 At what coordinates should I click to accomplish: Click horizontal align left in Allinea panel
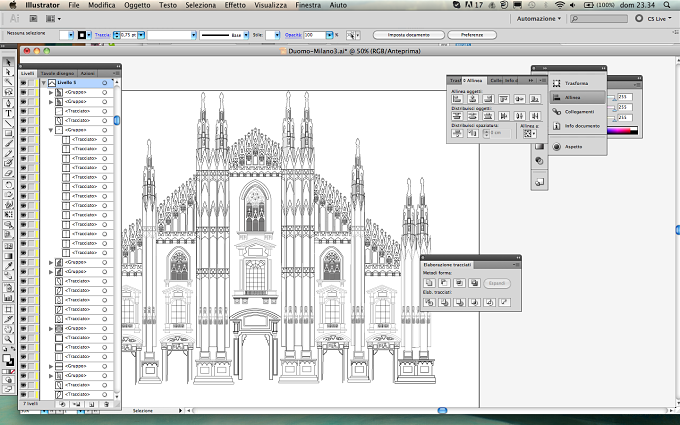[457, 99]
